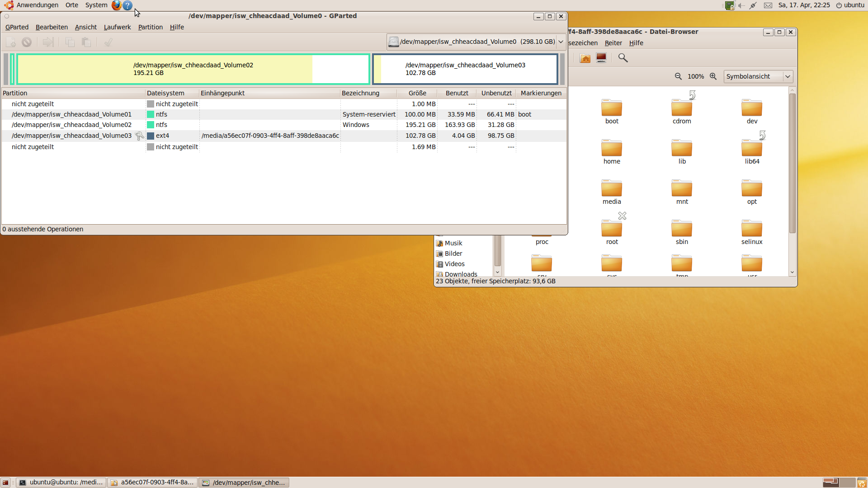Click the New partition toolbar icon
Viewport: 868px width, 488px height.
(11, 42)
